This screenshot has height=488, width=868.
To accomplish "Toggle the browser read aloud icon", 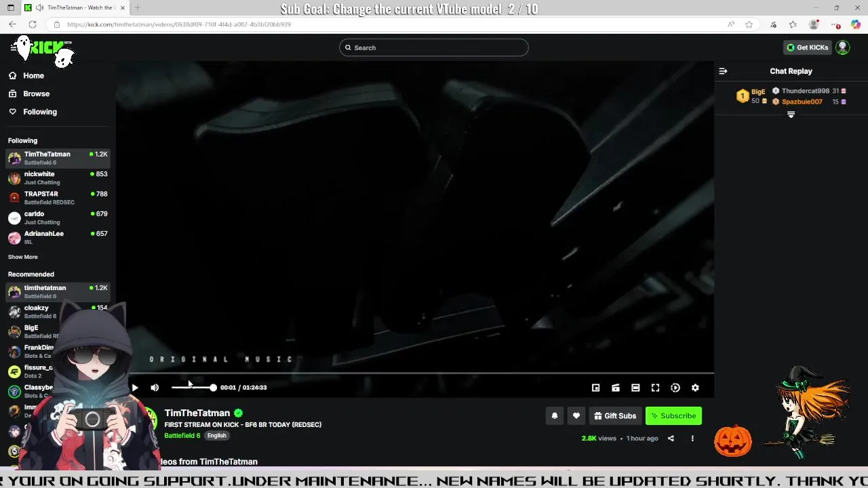I will click(x=731, y=24).
